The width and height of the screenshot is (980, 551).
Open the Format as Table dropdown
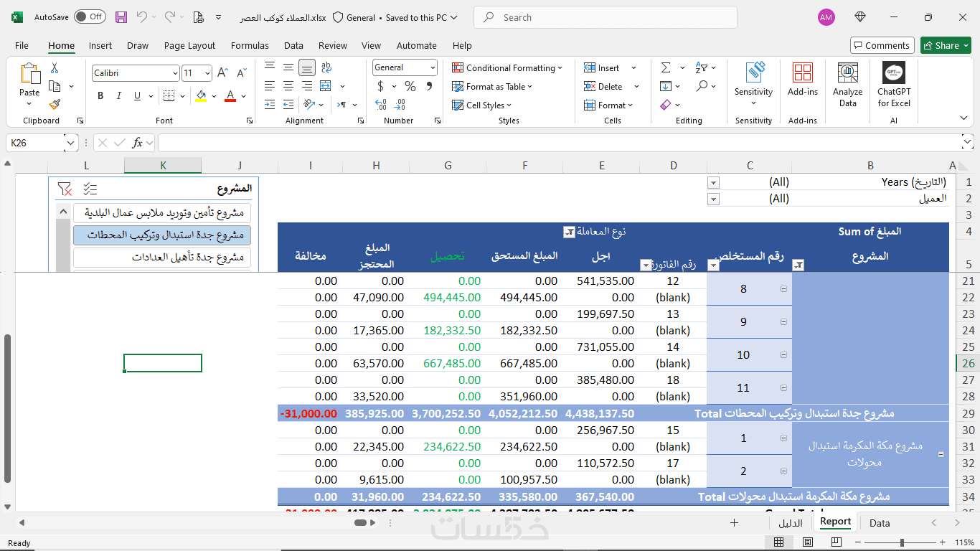pyautogui.click(x=493, y=86)
